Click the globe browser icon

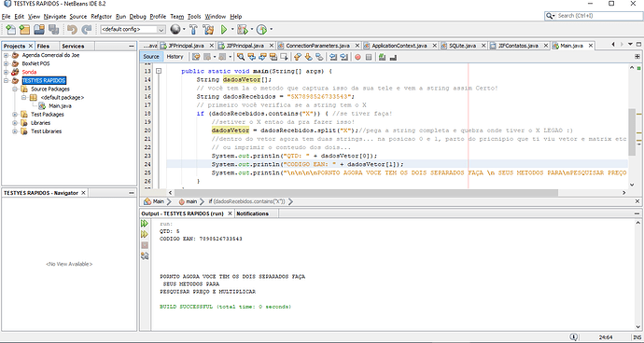click(x=175, y=30)
